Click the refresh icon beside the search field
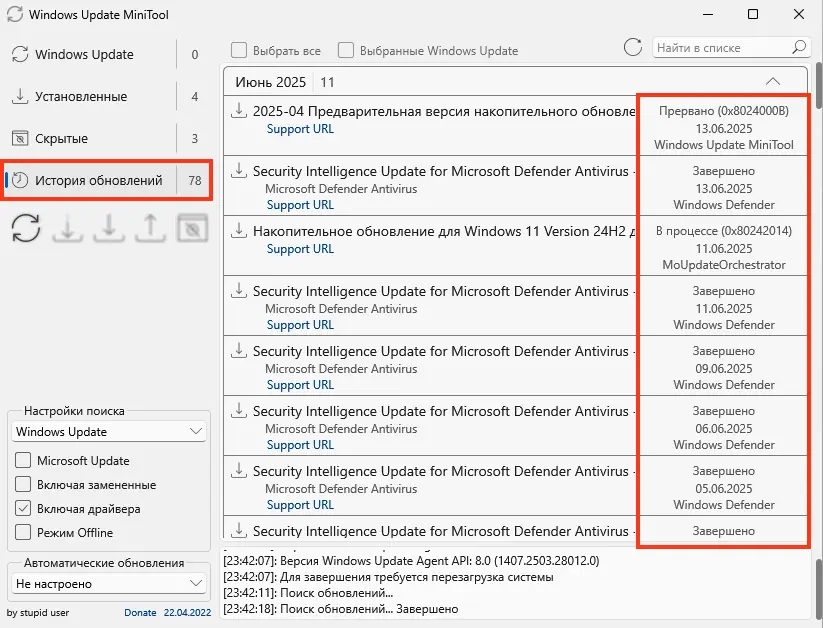 click(632, 47)
